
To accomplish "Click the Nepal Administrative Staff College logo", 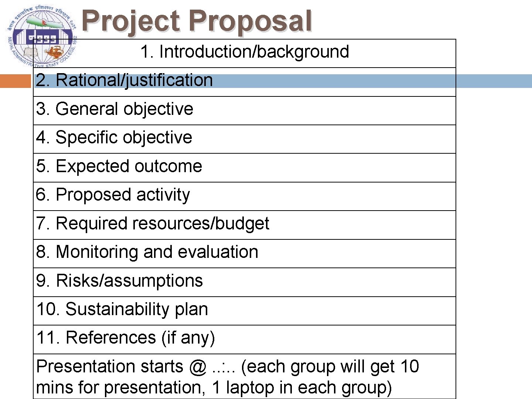I will pos(41,37).
